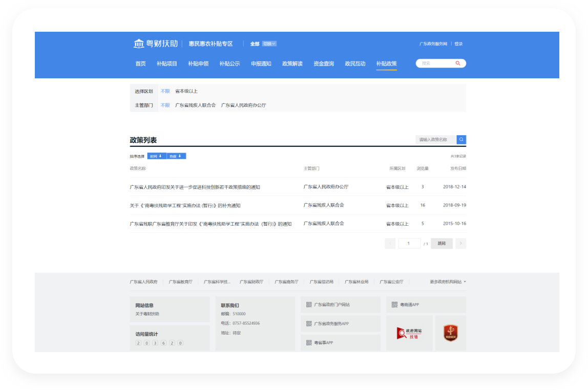The width and height of the screenshot is (588, 390).
Task: Click the 请输入政策名称 input field
Action: [435, 139]
